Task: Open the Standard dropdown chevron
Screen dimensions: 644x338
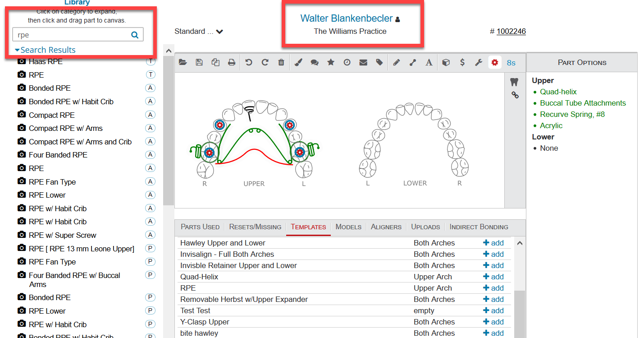Action: tap(219, 32)
